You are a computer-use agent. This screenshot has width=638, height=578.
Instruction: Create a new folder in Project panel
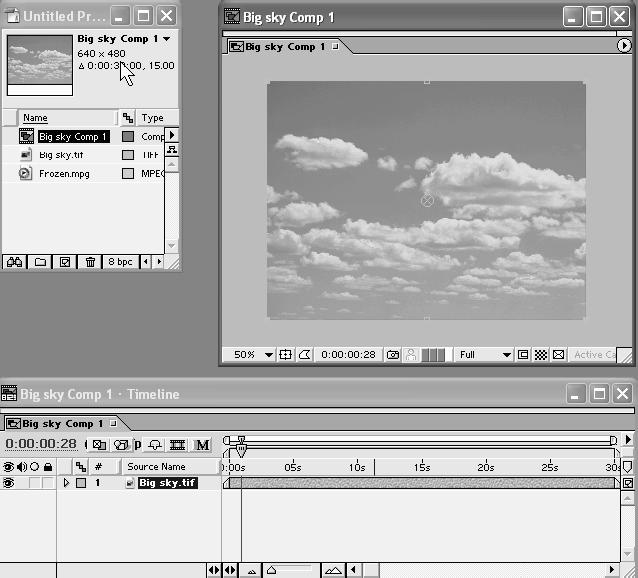click(x=41, y=262)
